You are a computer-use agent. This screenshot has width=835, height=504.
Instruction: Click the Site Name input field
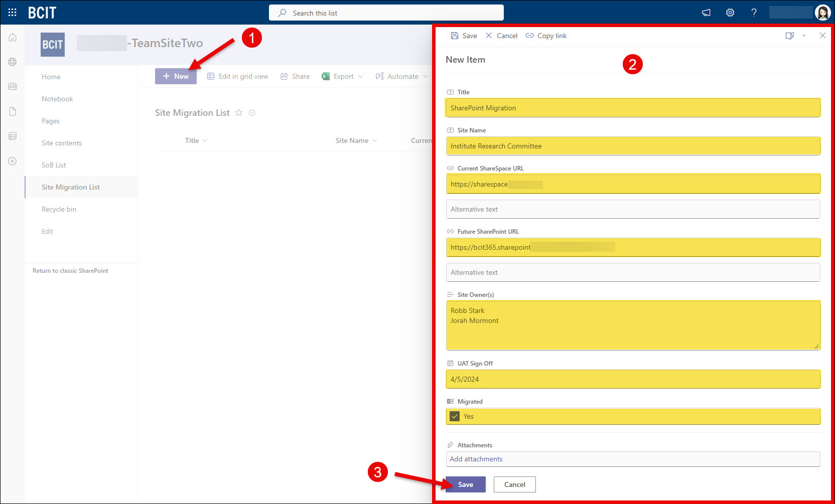[633, 146]
